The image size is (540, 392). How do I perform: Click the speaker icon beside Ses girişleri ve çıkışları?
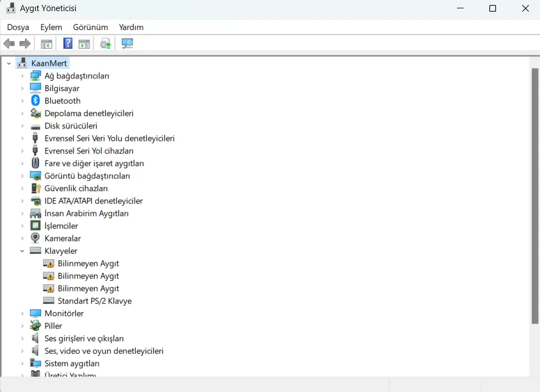click(x=35, y=338)
